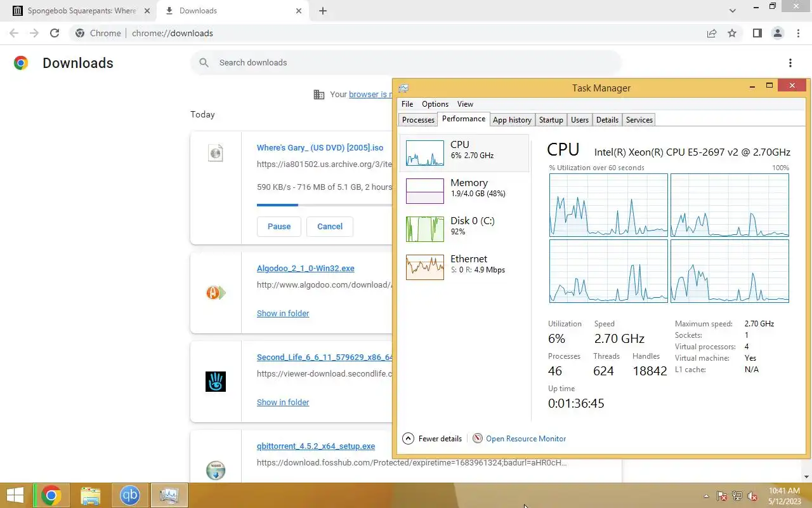Switch to the App history tab

[512, 120]
